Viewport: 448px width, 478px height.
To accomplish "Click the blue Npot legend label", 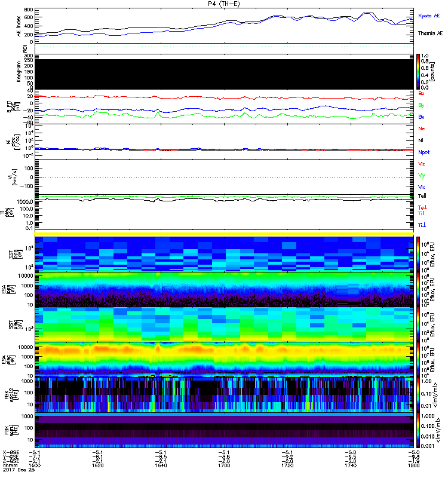I will click(424, 152).
